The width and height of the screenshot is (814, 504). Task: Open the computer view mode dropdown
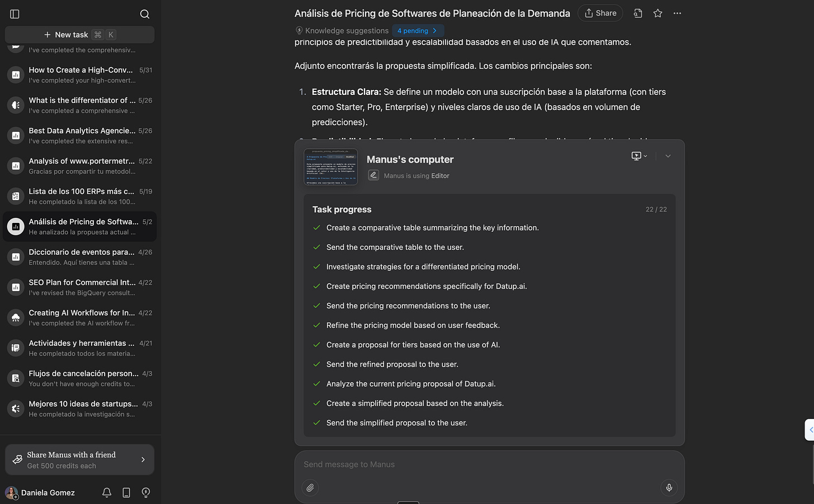639,156
